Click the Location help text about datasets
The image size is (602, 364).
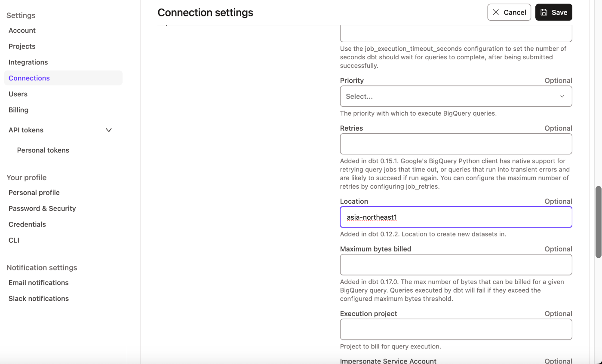[x=423, y=234]
